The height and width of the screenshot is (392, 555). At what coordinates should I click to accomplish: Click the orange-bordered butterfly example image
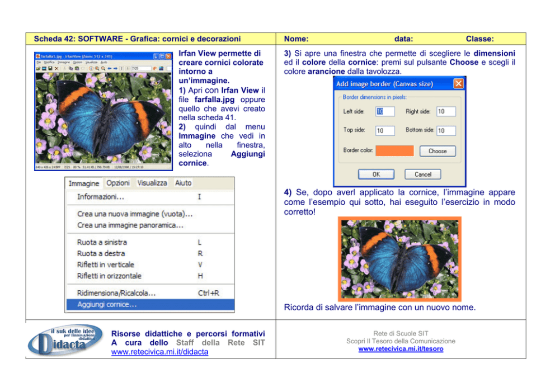pyautogui.click(x=399, y=259)
